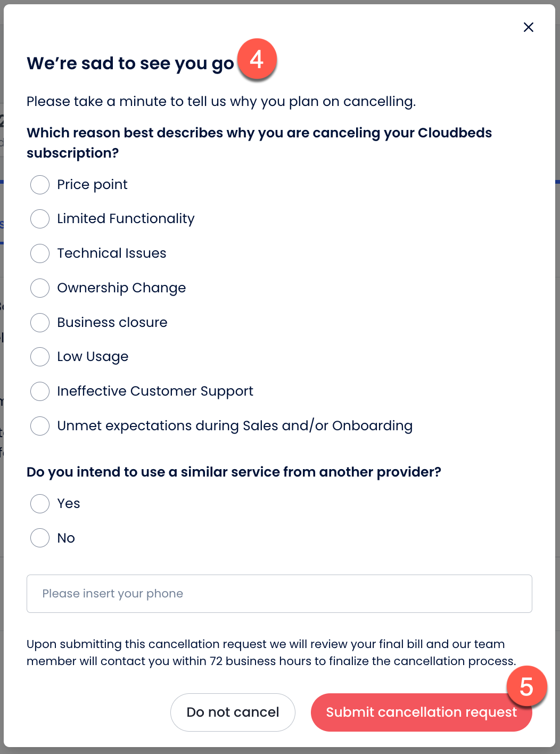This screenshot has height=754, width=560.
Task: Click the Do not cancel button
Action: click(233, 712)
